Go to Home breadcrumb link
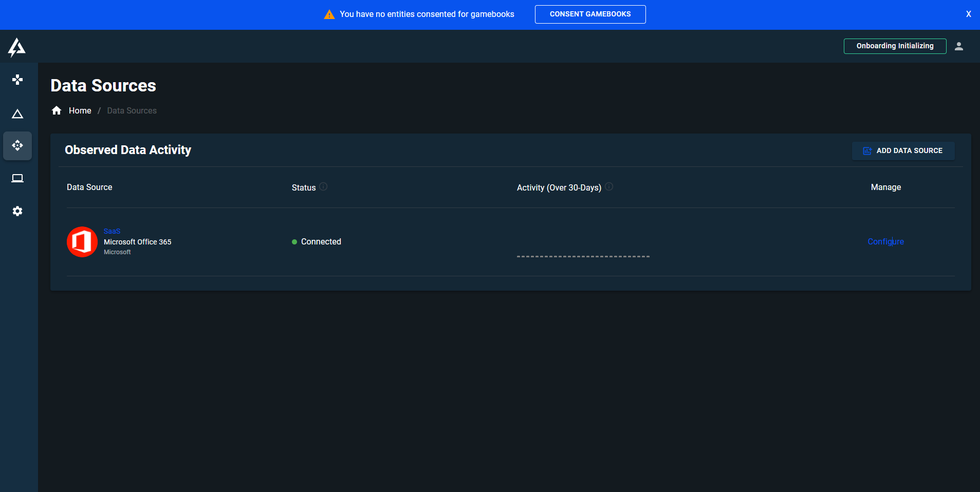The width and height of the screenshot is (980, 492). tap(80, 110)
